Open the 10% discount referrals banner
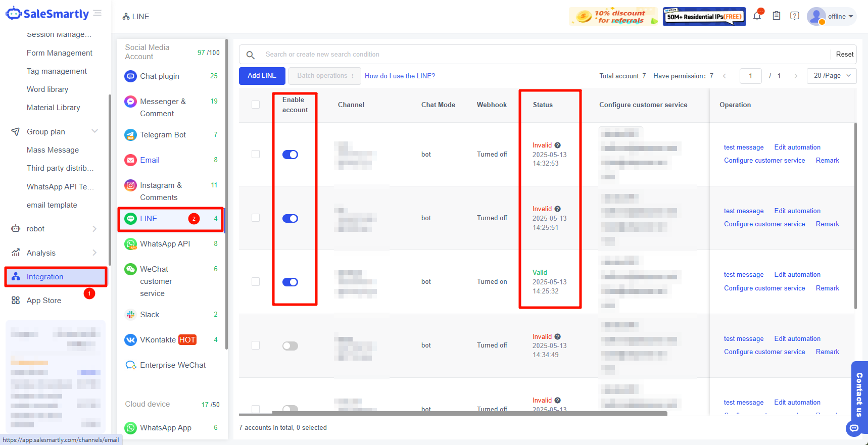Image resolution: width=868 pixels, height=445 pixels. point(614,16)
